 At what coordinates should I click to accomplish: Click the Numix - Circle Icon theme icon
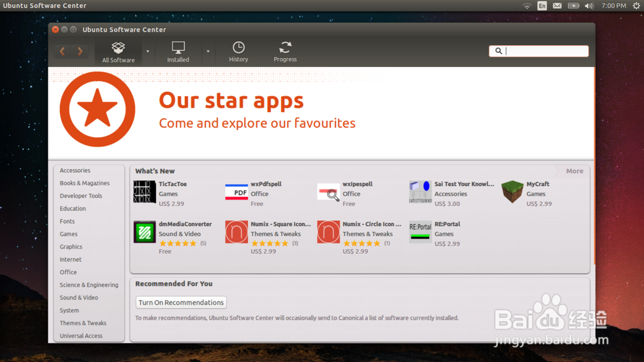coord(328,232)
